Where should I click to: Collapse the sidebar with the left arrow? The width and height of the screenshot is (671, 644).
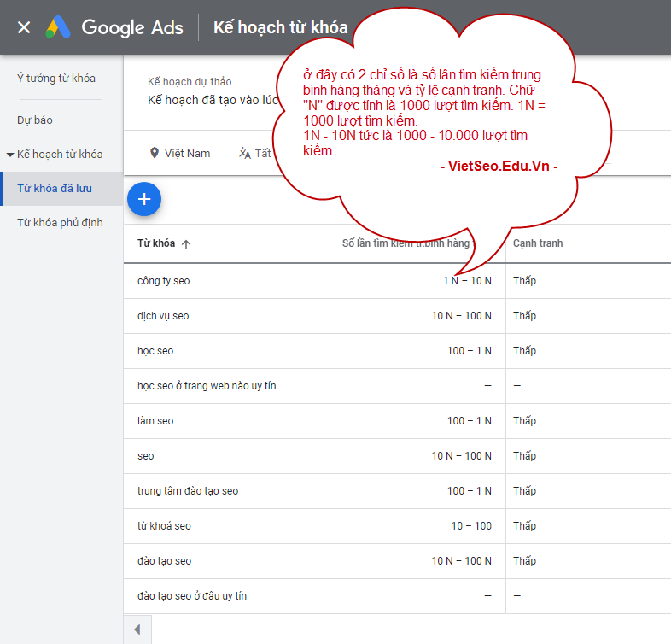point(137,629)
